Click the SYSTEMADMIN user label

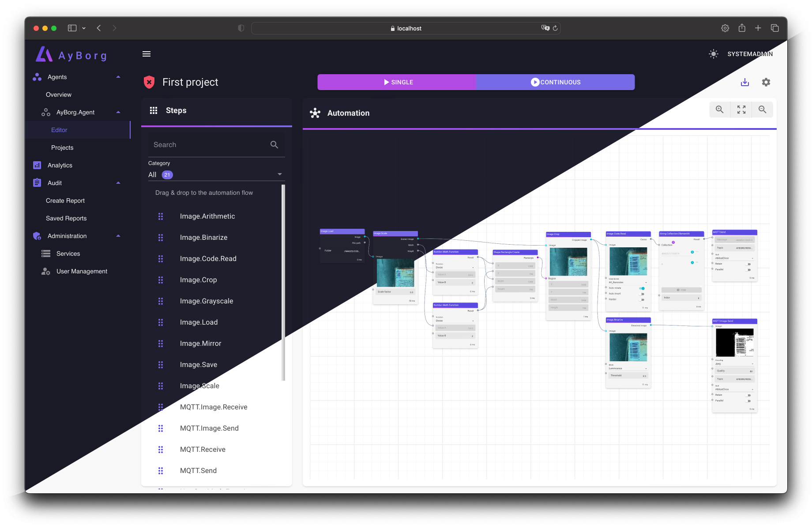click(x=750, y=54)
